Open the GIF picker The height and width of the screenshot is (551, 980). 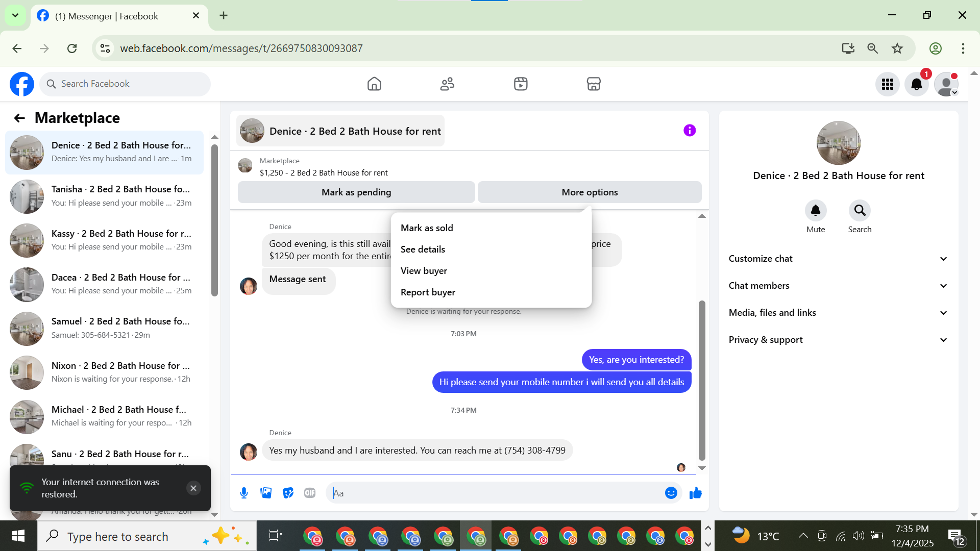tap(310, 493)
